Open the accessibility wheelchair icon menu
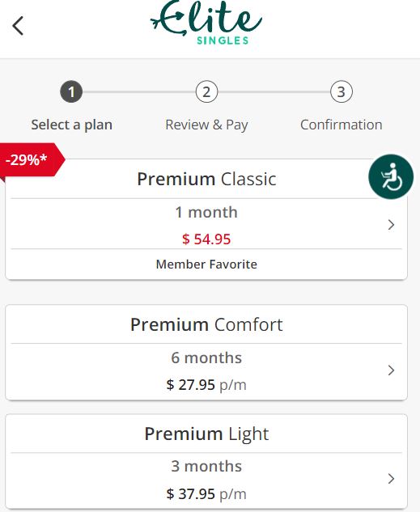This screenshot has height=512, width=420. tap(391, 176)
